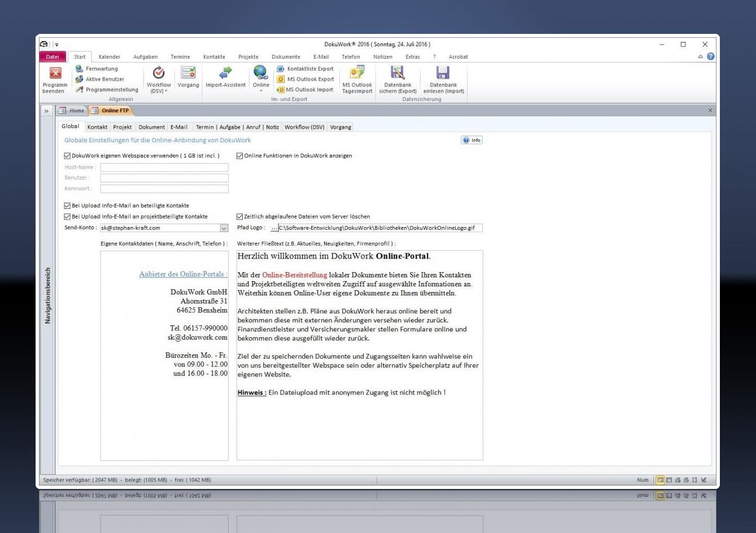The height and width of the screenshot is (533, 756).
Task: Click the Hinweis : label in text
Action: point(252,392)
